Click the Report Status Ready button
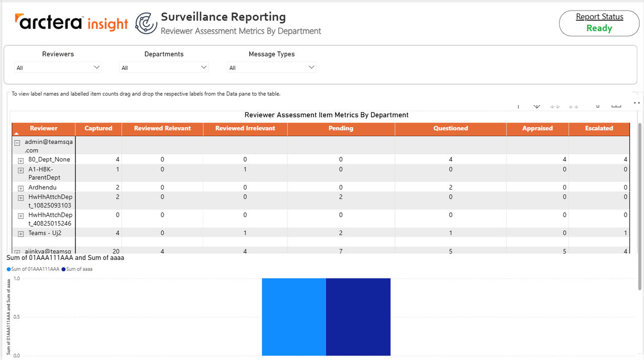This screenshot has width=644, height=360. click(599, 23)
